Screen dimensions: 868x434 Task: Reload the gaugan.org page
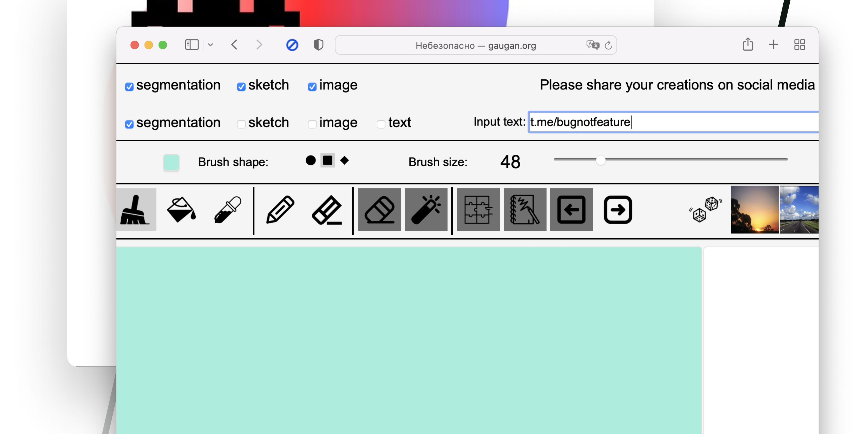608,45
